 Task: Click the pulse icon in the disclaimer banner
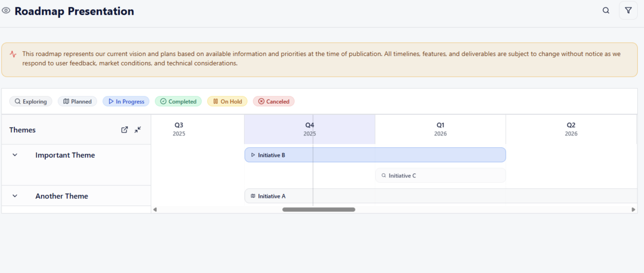click(13, 54)
